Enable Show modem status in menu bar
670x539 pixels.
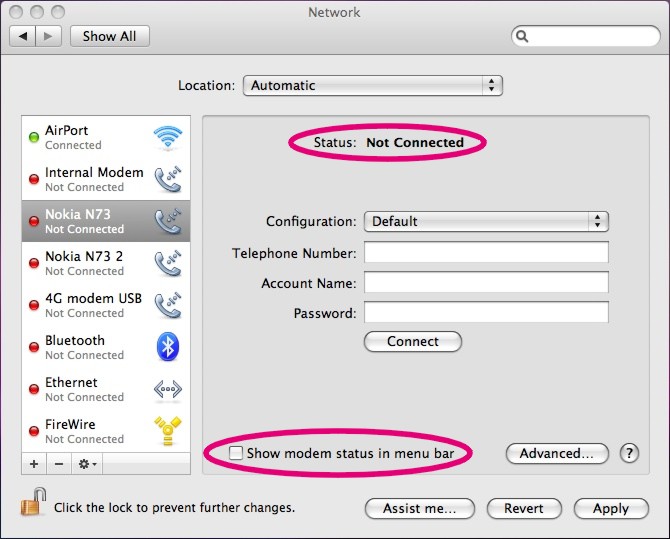236,453
